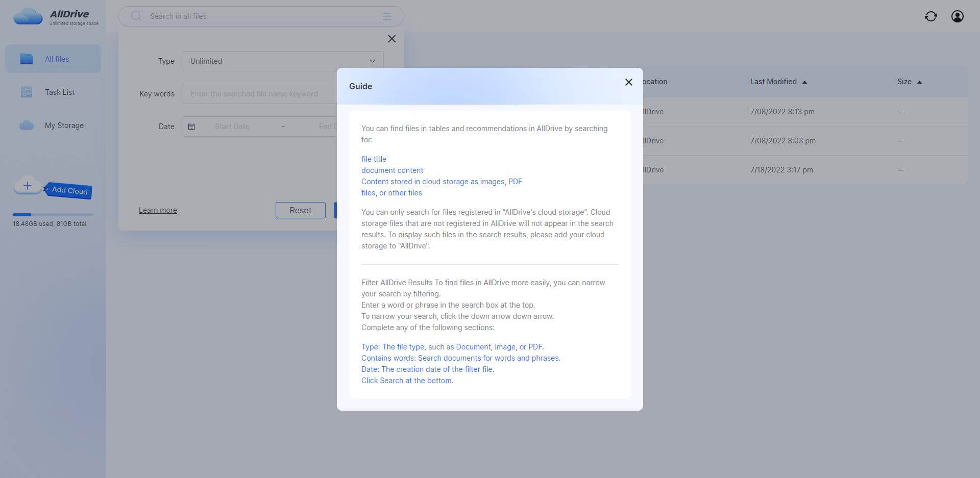
Task: Click the Add Cloud button
Action: tap(69, 191)
